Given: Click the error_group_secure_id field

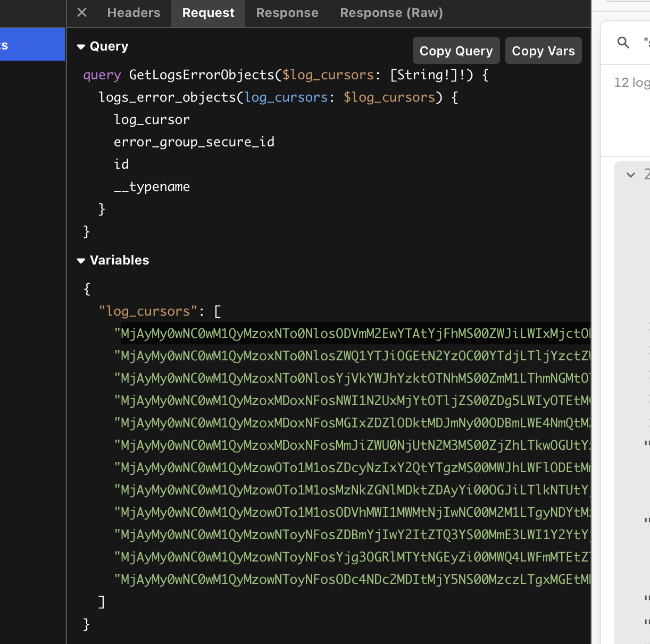Looking at the screenshot, I should [x=194, y=142].
